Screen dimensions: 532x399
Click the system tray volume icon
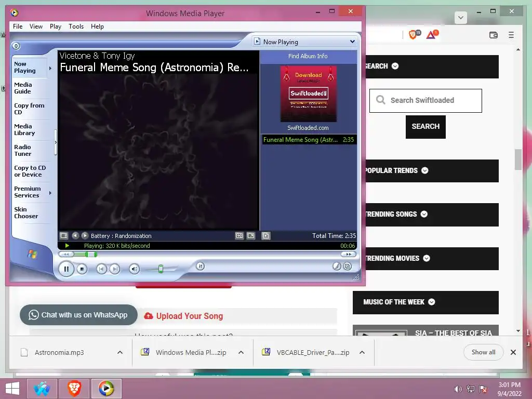(x=458, y=389)
